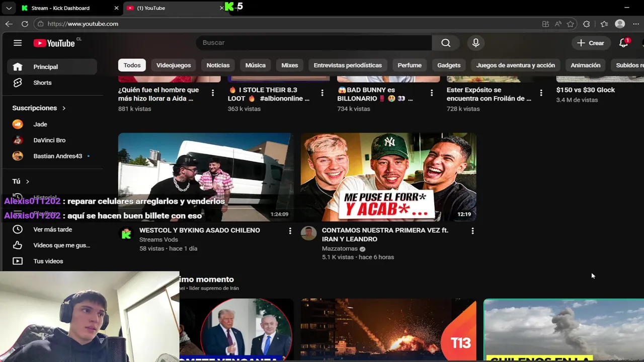Expand the Suscripciones section
Image resolution: width=644 pixels, height=362 pixels.
(x=39, y=108)
